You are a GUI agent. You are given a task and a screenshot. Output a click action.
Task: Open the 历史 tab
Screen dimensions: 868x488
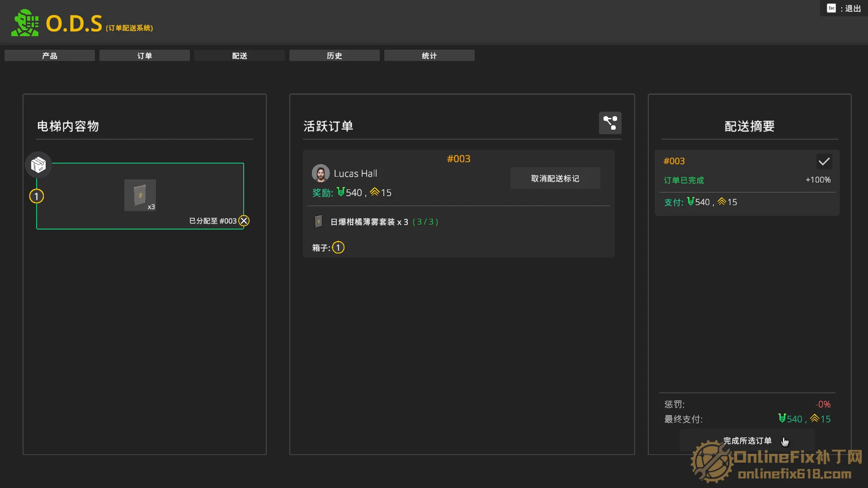coord(335,56)
